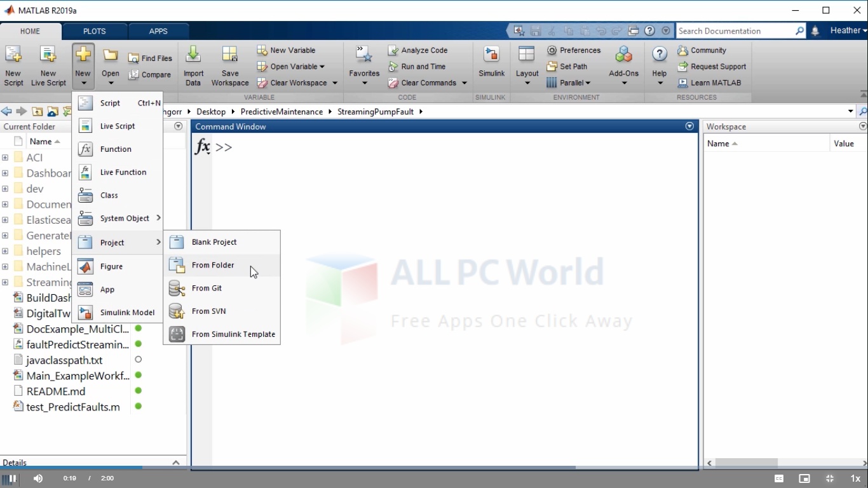The width and height of the screenshot is (868, 488).
Task: Open the Clear Commands dropdown arrow
Action: (x=465, y=83)
